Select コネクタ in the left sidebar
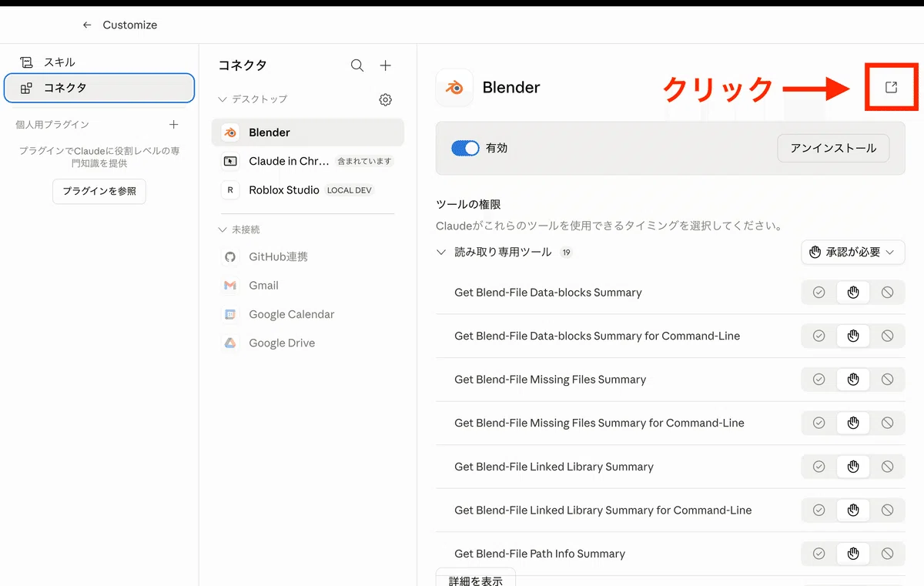924x586 pixels. [99, 88]
